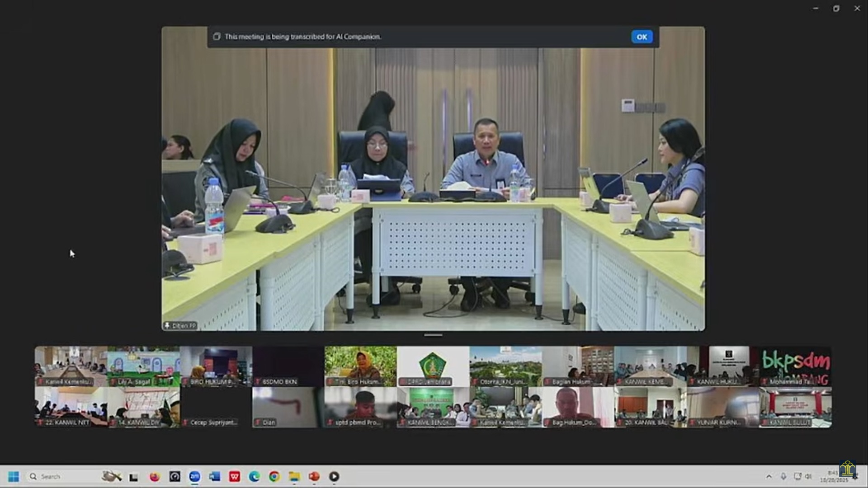
Task: Open Firefox from the taskbar
Action: pos(155,476)
